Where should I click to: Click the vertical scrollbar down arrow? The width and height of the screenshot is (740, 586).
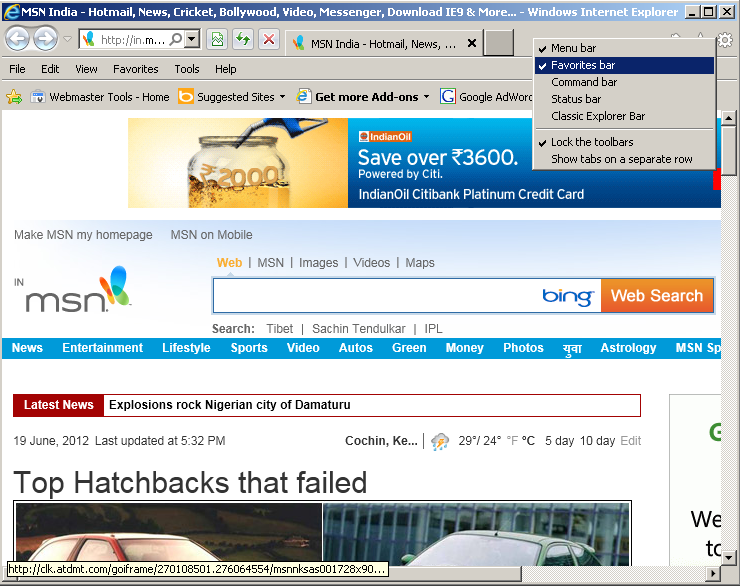point(729,557)
